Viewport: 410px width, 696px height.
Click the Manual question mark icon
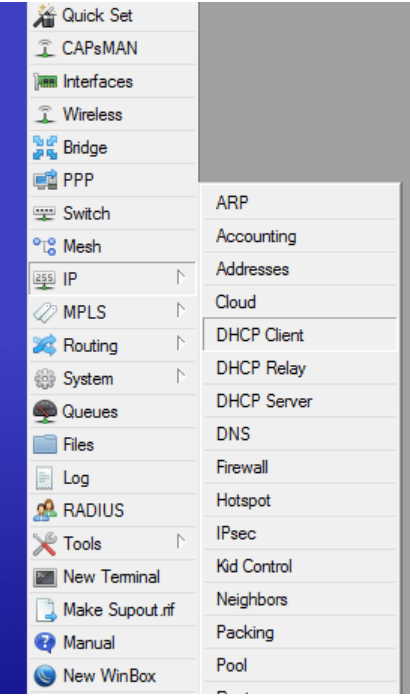[x=45, y=643]
